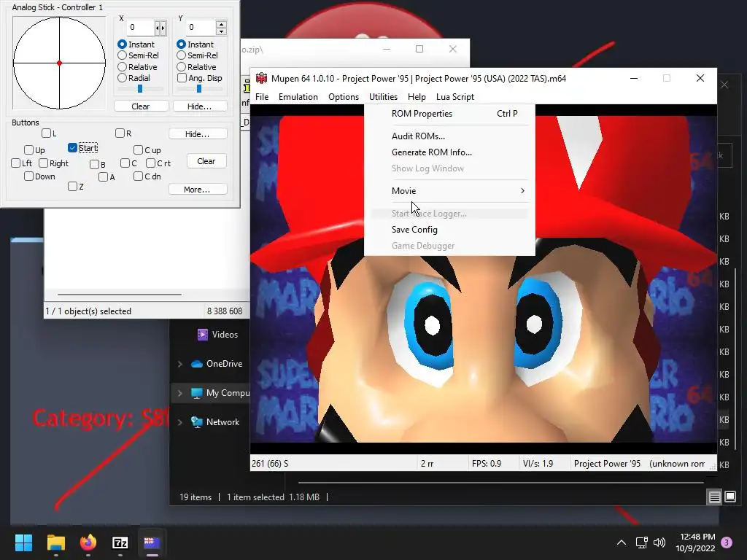This screenshot has width=747, height=560.
Task: Click inside the analog stick circle
Action: point(59,63)
